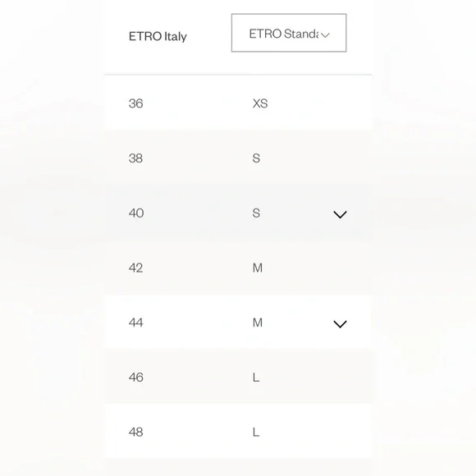Click the M value in the 44 row

258,323
